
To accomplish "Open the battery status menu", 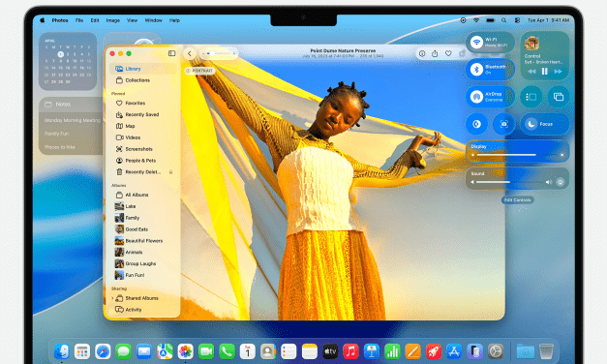I will pyautogui.click(x=490, y=20).
